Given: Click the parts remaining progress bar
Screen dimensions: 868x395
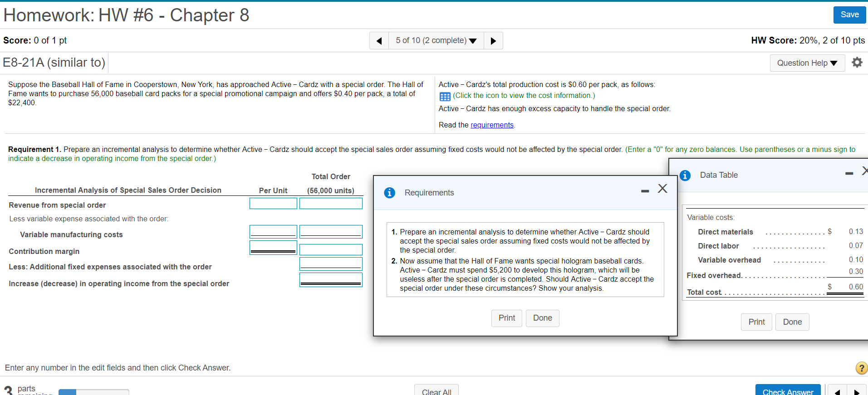Looking at the screenshot, I should (94, 392).
